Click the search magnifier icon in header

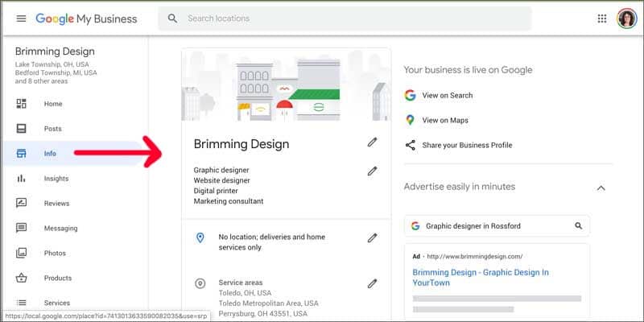click(x=173, y=19)
